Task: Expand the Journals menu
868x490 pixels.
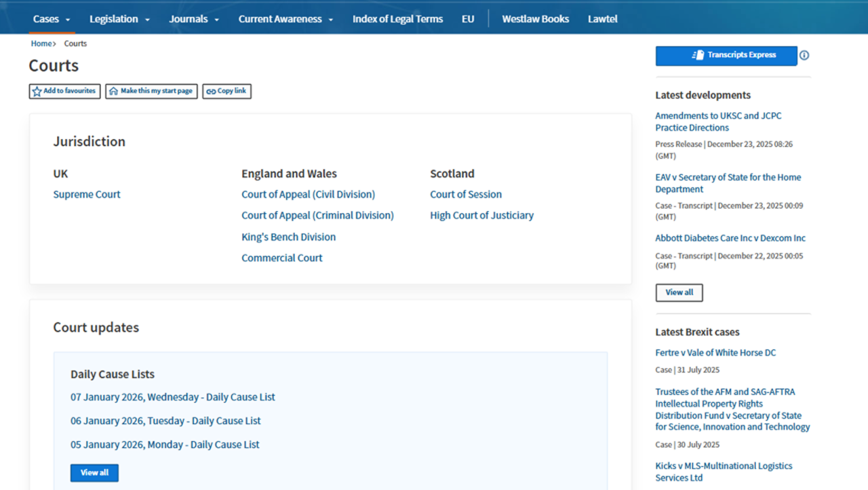Action: point(194,19)
